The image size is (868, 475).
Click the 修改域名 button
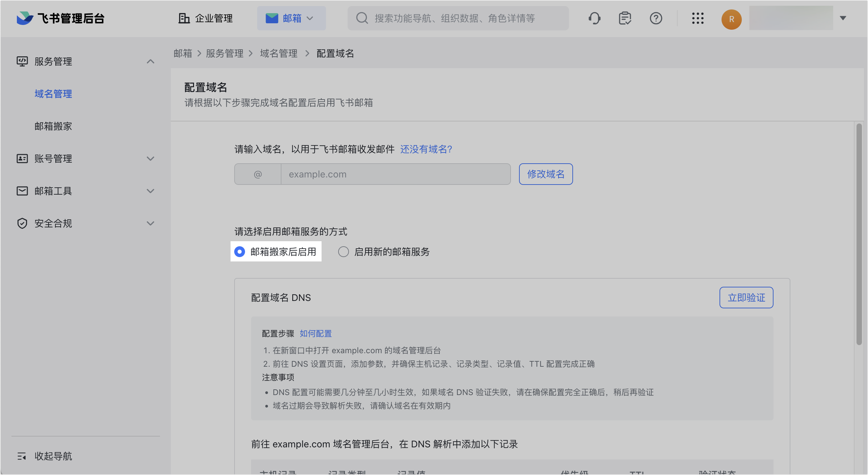[546, 174]
